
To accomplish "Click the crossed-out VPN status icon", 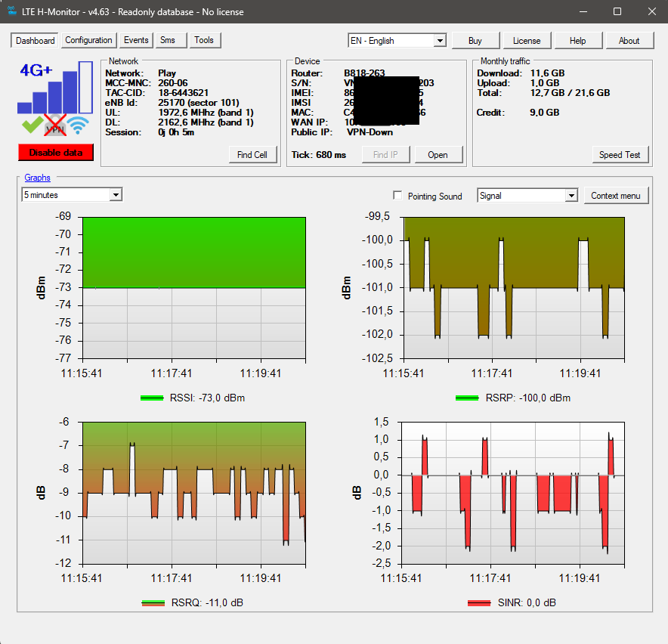I will click(55, 125).
